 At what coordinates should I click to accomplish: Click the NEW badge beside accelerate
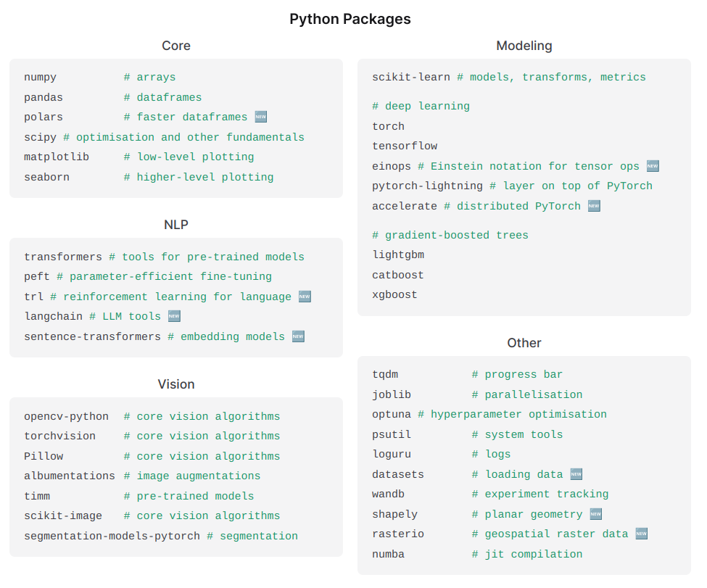coord(594,206)
